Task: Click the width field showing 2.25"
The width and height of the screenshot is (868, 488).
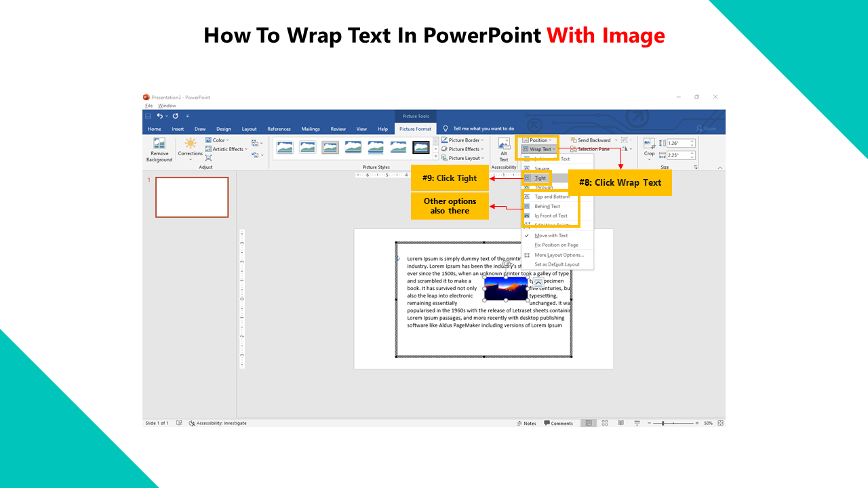Action: tap(681, 155)
